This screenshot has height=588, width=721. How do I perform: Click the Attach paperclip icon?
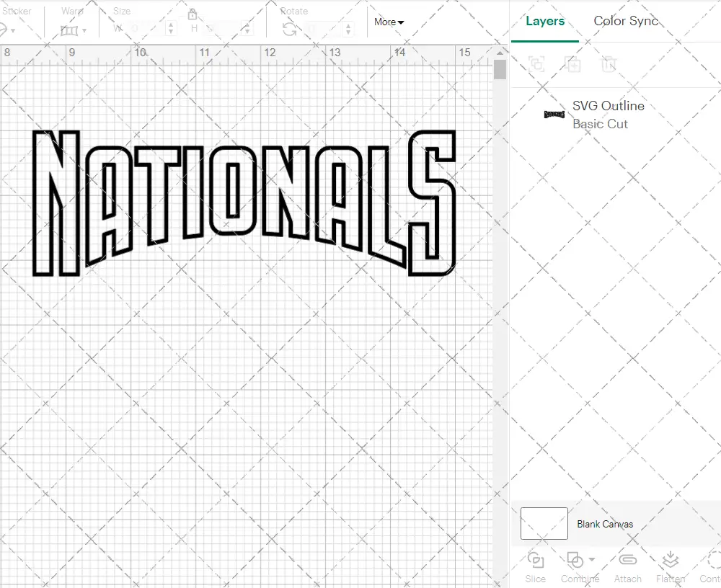point(627,561)
